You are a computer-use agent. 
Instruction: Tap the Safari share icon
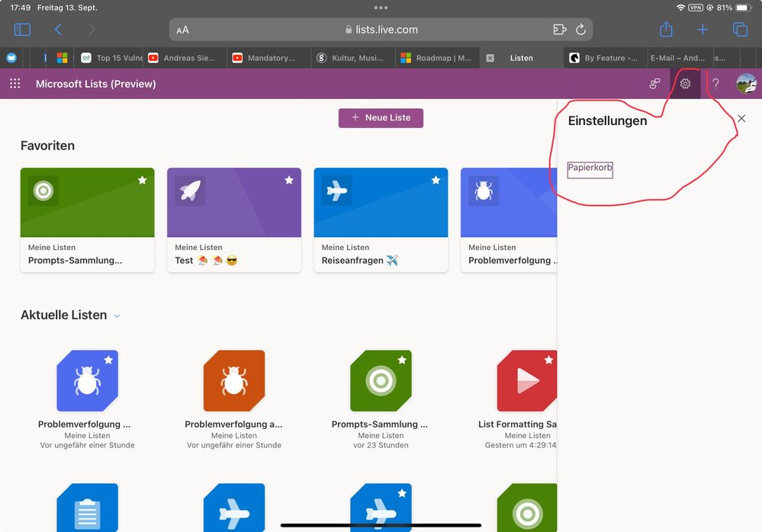(666, 29)
